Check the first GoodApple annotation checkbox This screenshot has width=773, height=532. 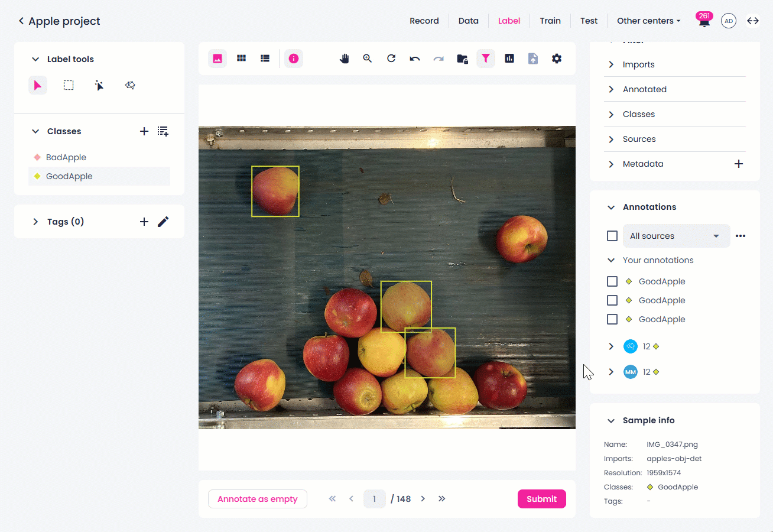coord(612,281)
